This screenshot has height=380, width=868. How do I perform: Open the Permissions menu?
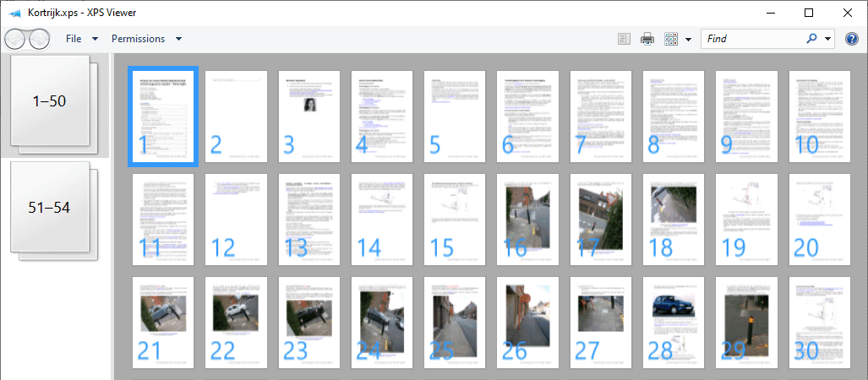139,39
